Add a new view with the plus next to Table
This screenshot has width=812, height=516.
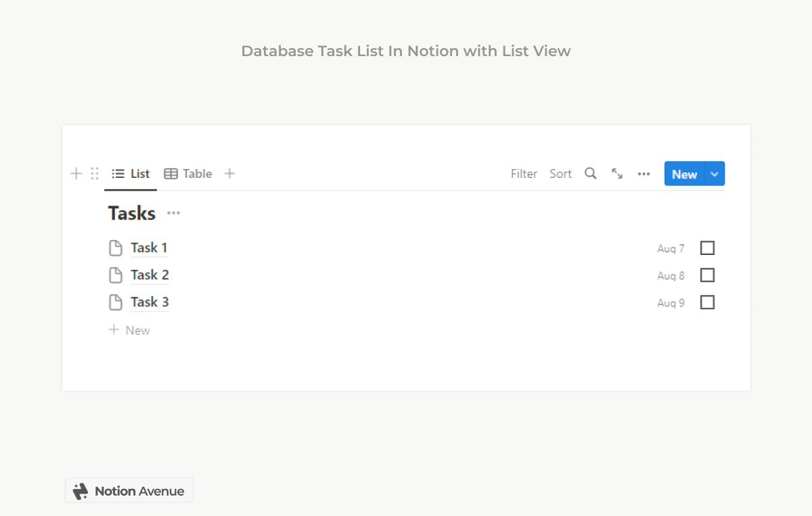coord(229,173)
